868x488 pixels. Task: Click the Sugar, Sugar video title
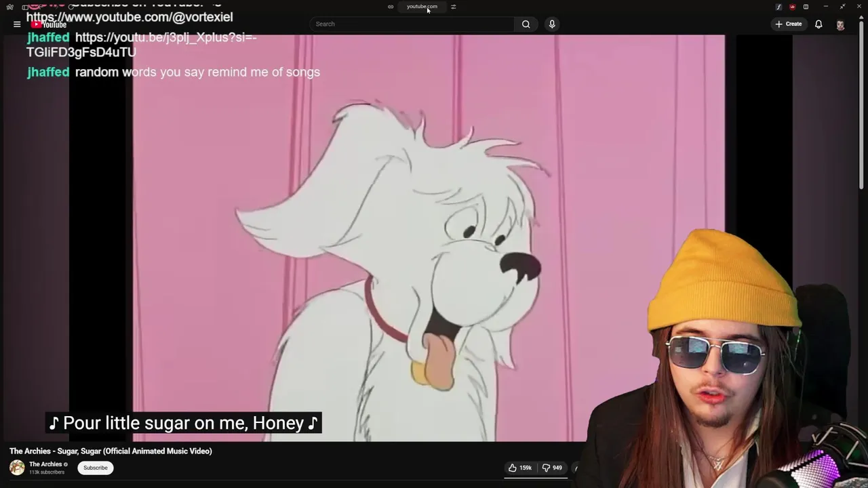pyautogui.click(x=111, y=451)
